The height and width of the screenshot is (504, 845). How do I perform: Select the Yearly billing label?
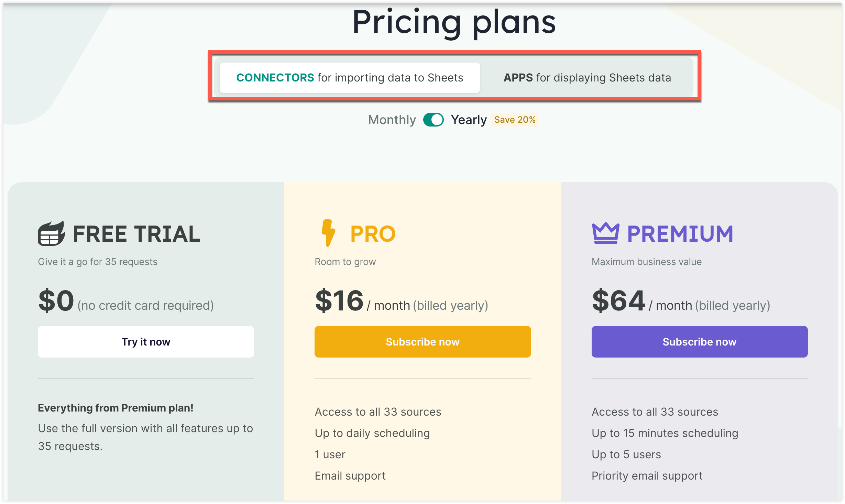point(469,120)
